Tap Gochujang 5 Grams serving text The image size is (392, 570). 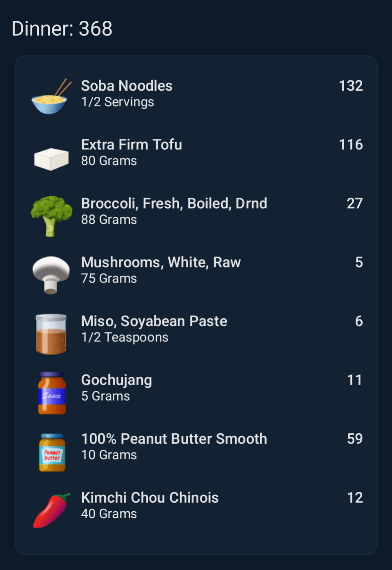[x=105, y=396]
